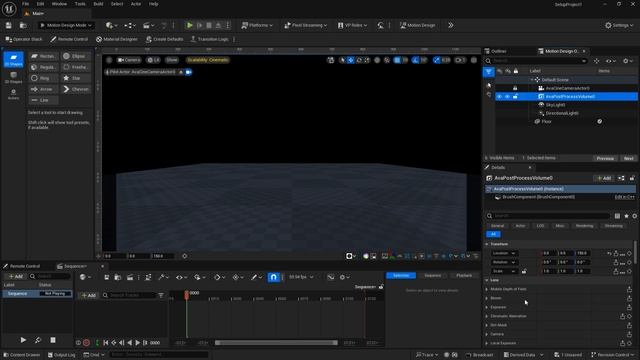This screenshot has height=360, width=640.
Task: Open the File menu
Action: tap(25, 4)
